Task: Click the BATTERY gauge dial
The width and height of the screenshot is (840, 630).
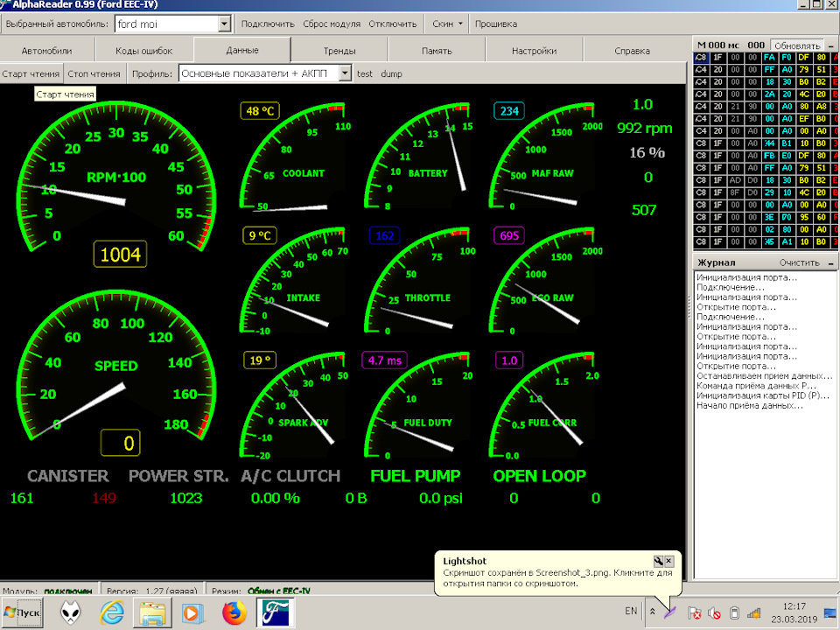Action: point(418,156)
